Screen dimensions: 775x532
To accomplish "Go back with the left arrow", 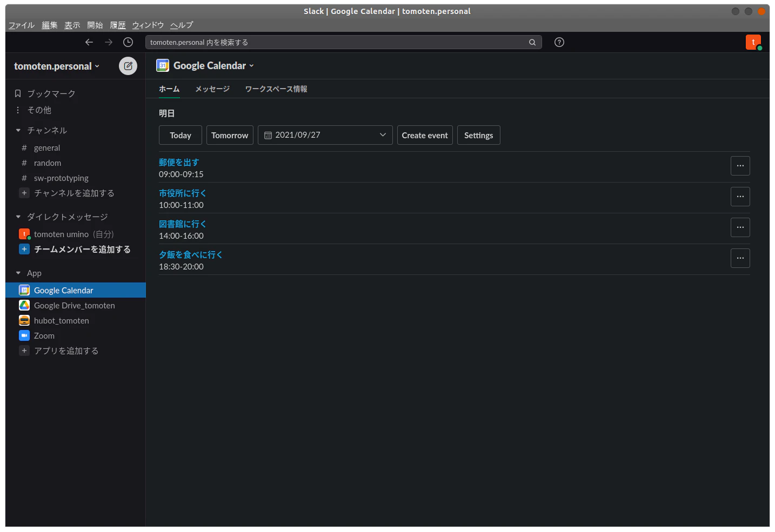I will click(89, 42).
